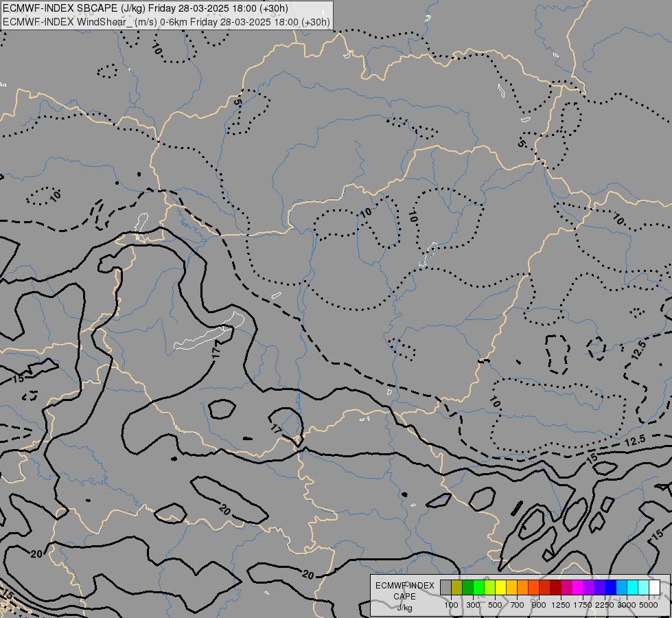Select the dark red legend swatch
Image resolution: width=672 pixels, height=618 pixels.
coord(555,587)
